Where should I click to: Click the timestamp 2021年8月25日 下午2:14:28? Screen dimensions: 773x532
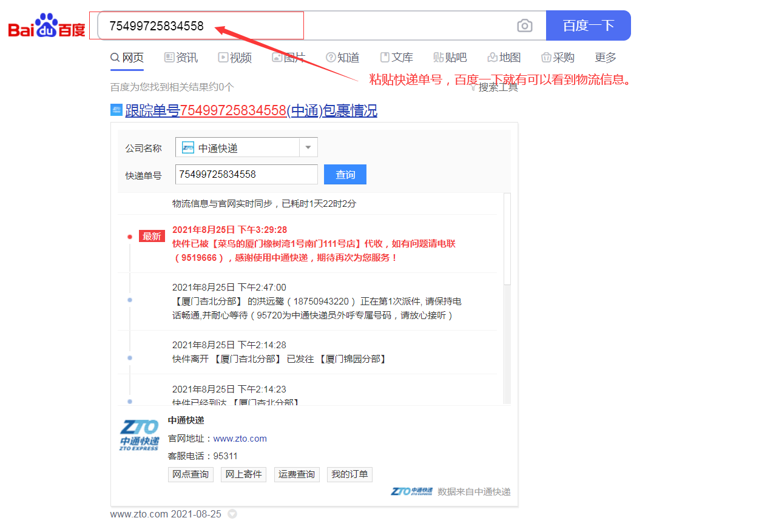[229, 345]
